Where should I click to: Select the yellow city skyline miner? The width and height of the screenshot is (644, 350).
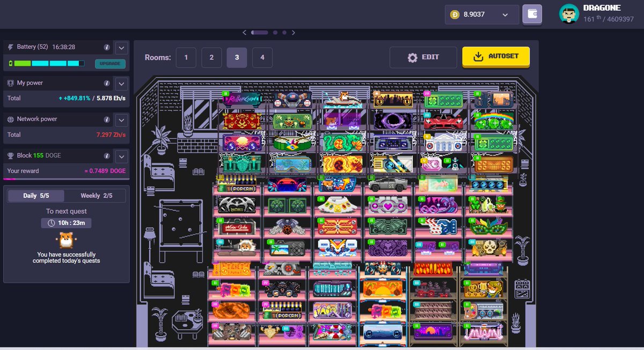point(393,100)
